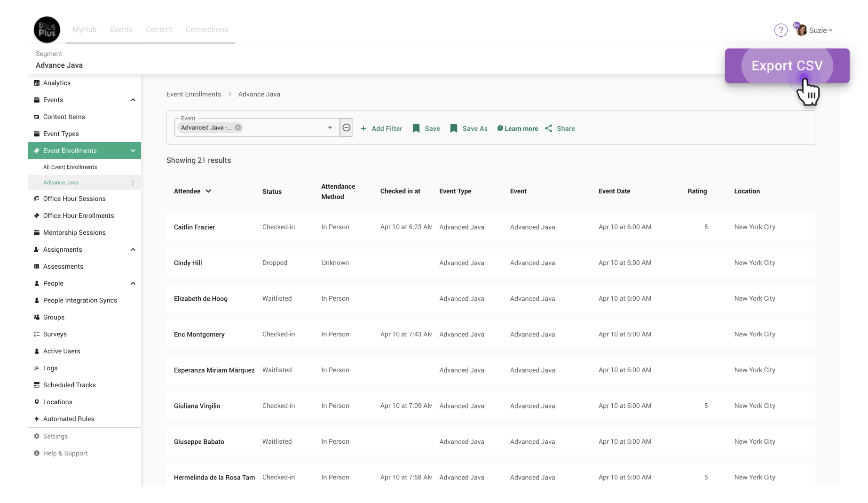Viewport: 868px width, 503px height.
Task: Click attendee Caitlin Frazier
Action: (x=194, y=227)
